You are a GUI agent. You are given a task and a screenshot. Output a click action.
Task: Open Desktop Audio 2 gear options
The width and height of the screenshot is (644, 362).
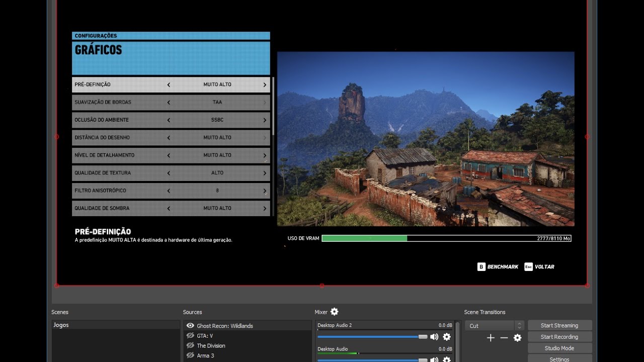point(446,337)
